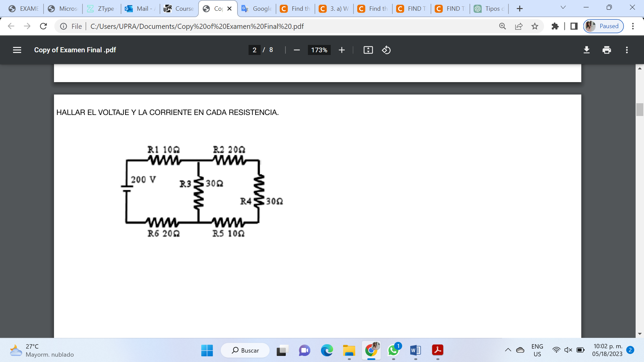The height and width of the screenshot is (362, 644).
Task: Switch to the ZType tab
Action: coord(101,9)
